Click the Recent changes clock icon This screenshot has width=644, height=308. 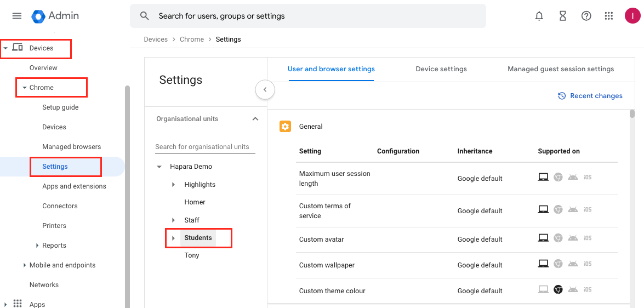click(562, 96)
